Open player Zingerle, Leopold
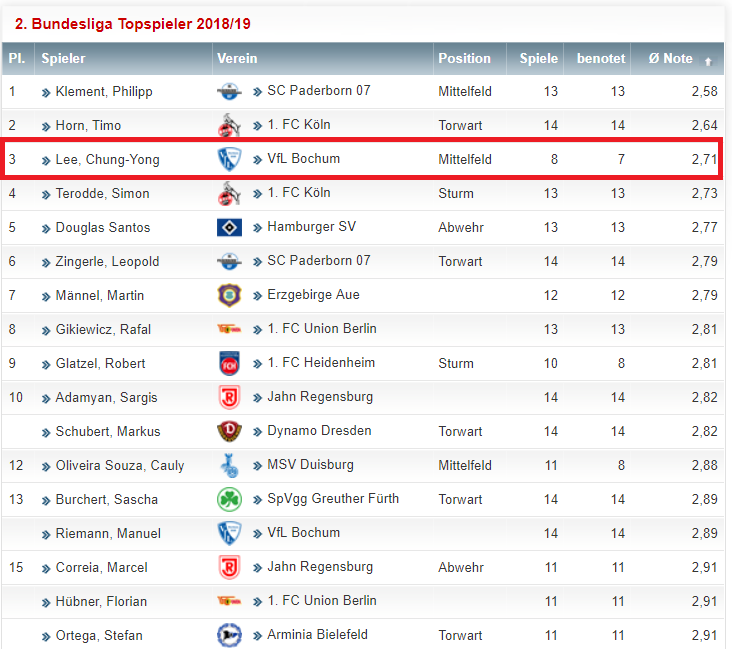737x649 pixels. (x=108, y=261)
